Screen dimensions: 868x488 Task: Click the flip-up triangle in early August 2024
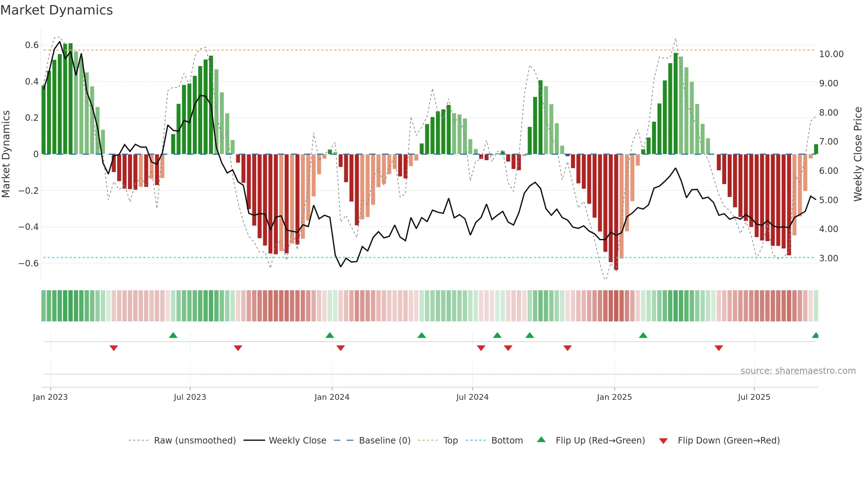[x=497, y=335]
